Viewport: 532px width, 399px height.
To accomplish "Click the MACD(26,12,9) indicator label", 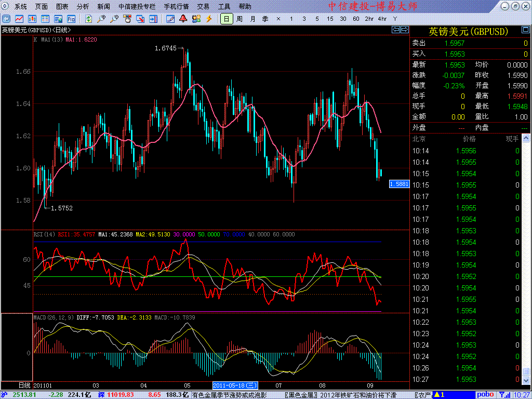I will coord(54,317).
